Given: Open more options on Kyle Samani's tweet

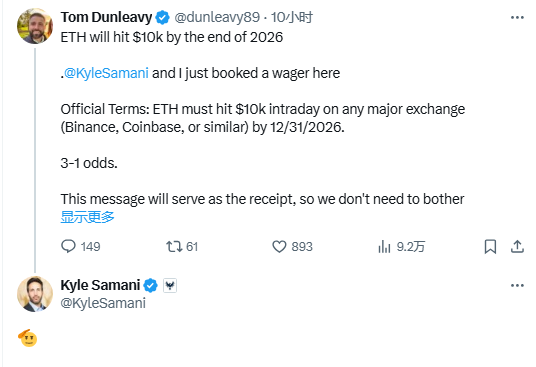Looking at the screenshot, I should click(517, 285).
